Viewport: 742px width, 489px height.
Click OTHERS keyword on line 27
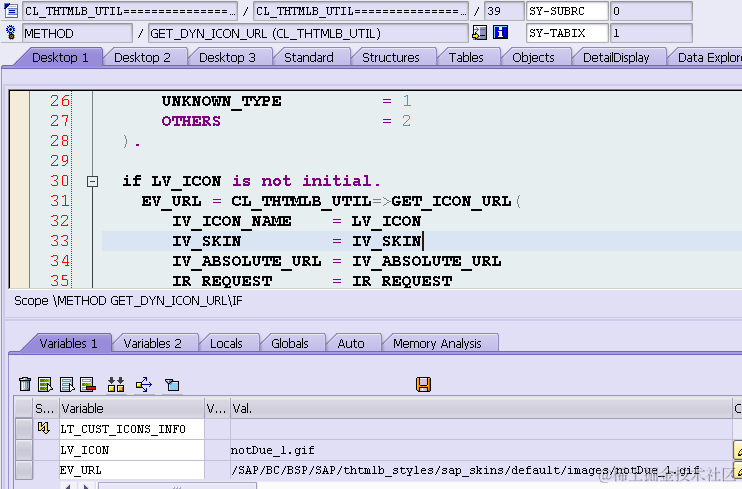[191, 121]
